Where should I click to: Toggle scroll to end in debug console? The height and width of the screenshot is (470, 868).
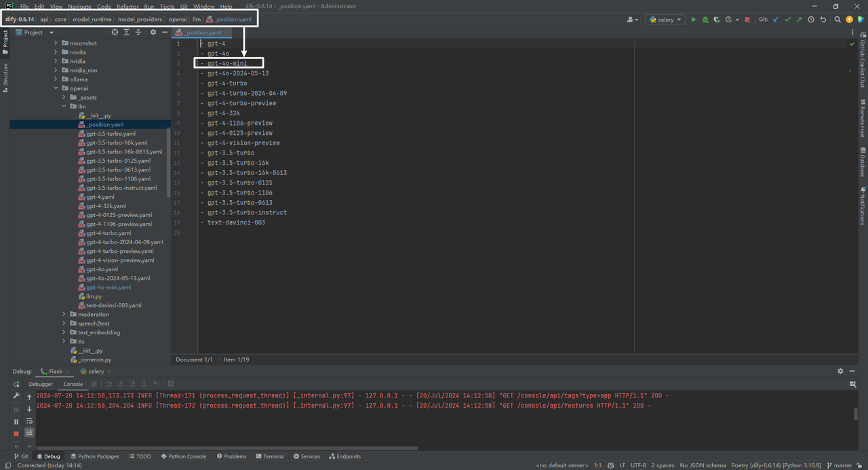[29, 432]
